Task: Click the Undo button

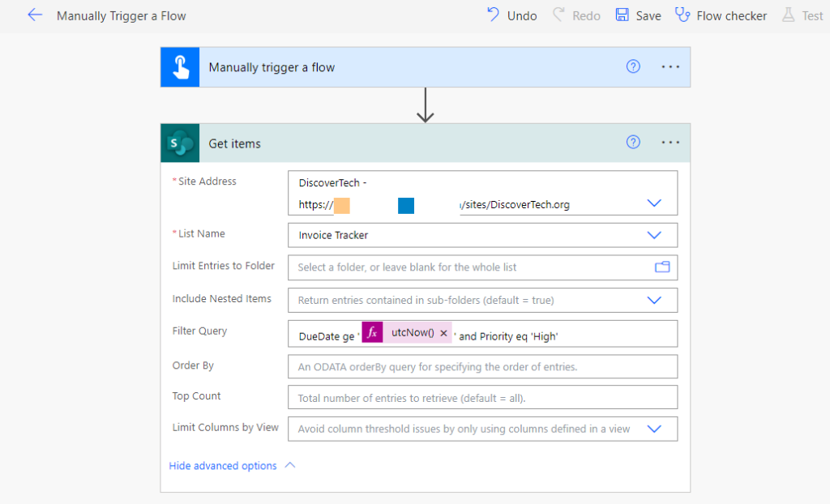Action: (512, 15)
